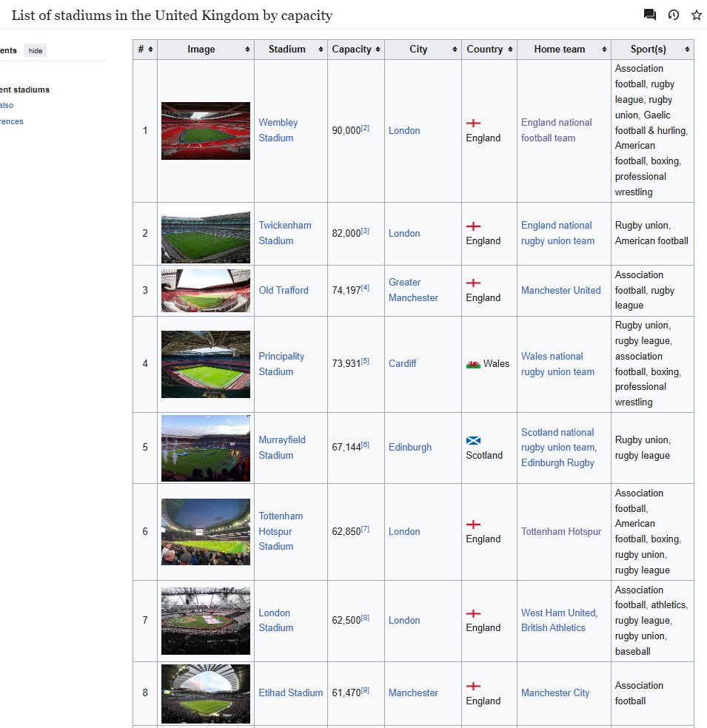Open the Wembley Stadium link
The height and width of the screenshot is (728, 707).
point(278,130)
